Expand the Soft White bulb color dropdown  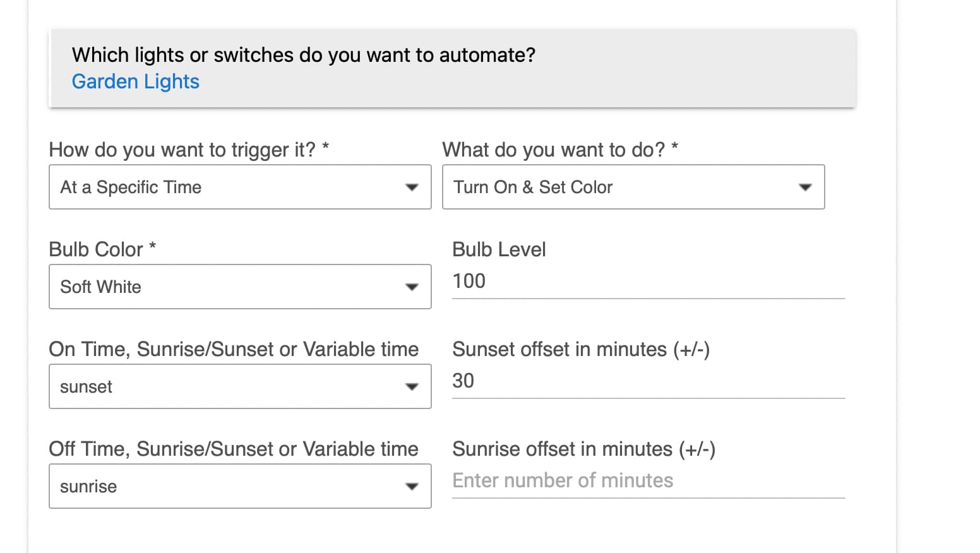pyautogui.click(x=240, y=287)
